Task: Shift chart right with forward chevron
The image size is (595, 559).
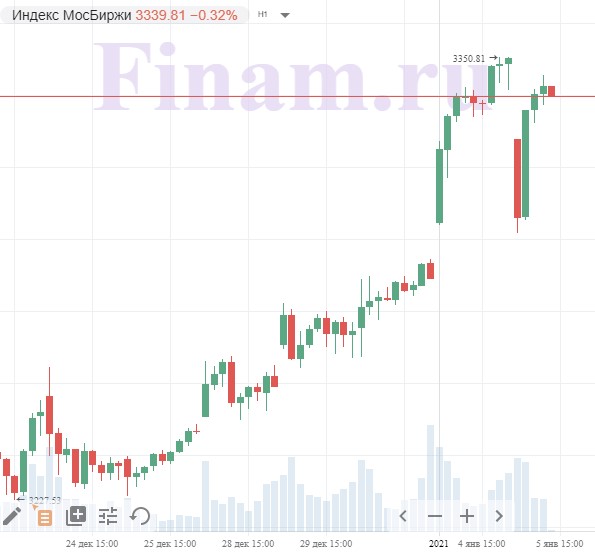Action: [499, 516]
